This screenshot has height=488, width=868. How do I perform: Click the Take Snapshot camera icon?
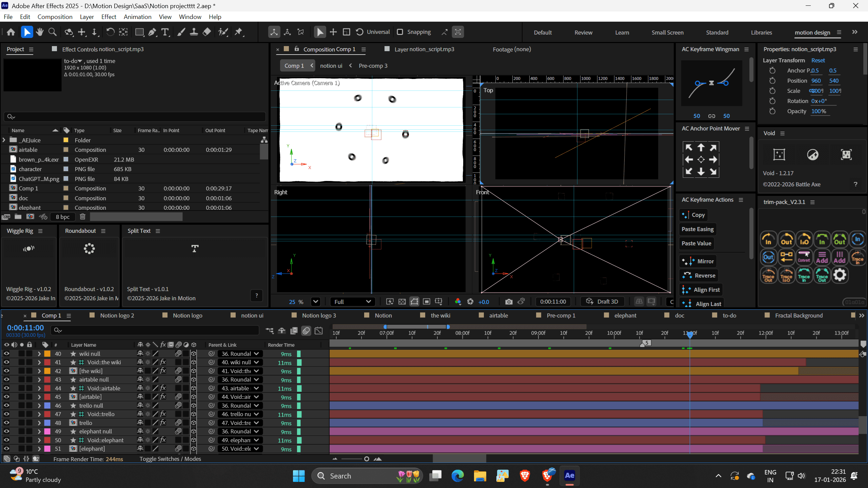coord(509,302)
